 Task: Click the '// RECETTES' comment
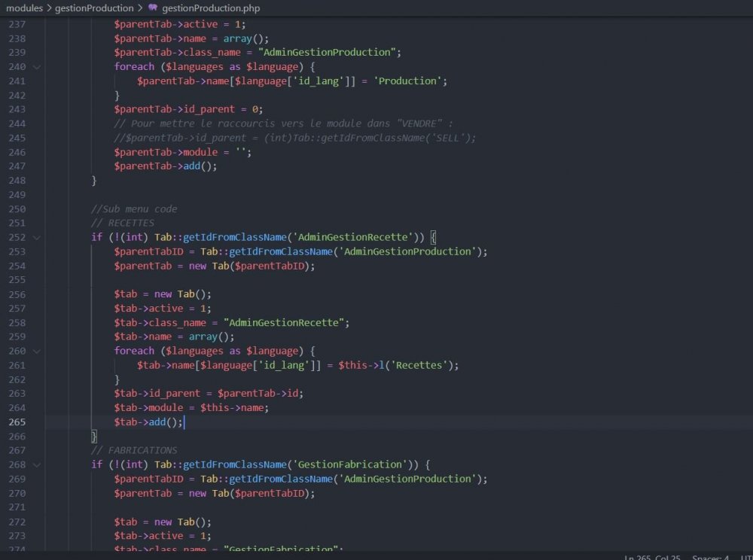tap(123, 223)
